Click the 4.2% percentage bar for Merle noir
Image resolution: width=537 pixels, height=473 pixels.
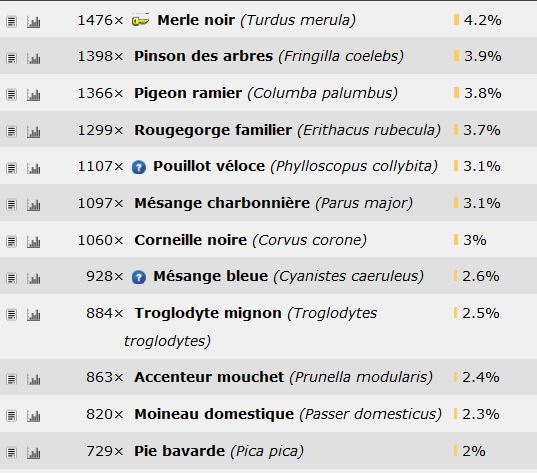click(x=456, y=20)
